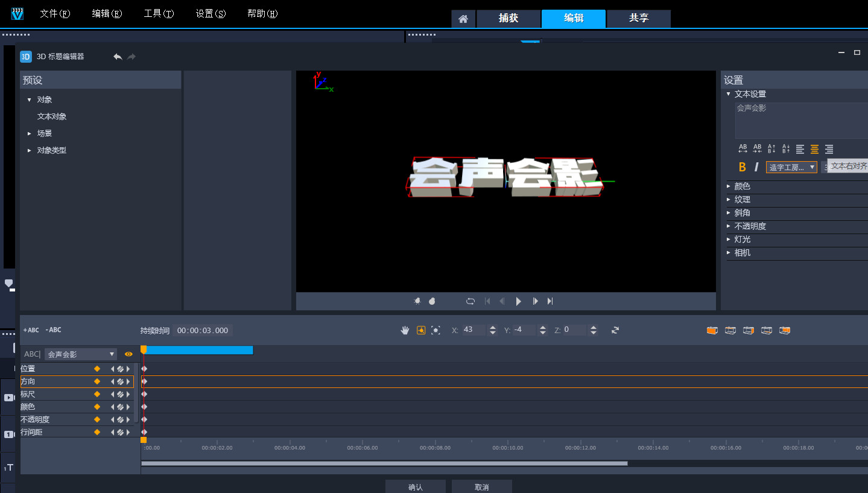The image size is (868, 493).
Task: Switch to the 捕获 tab
Action: click(x=508, y=18)
